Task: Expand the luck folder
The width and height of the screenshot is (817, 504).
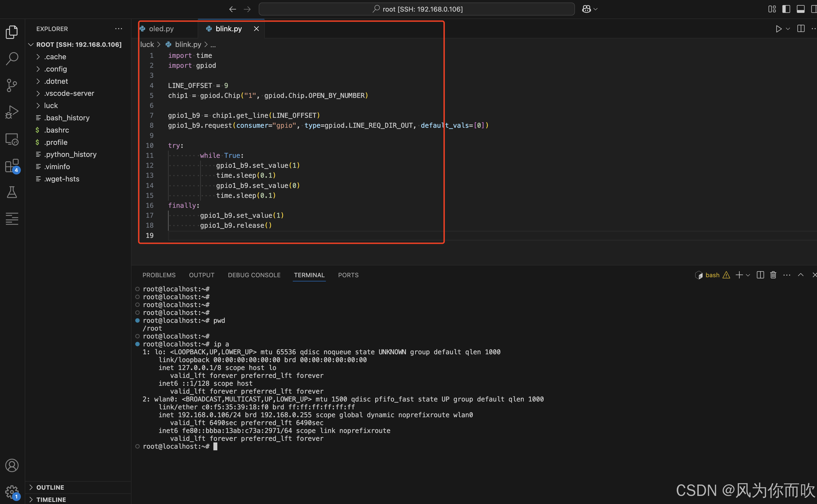Action: click(51, 106)
